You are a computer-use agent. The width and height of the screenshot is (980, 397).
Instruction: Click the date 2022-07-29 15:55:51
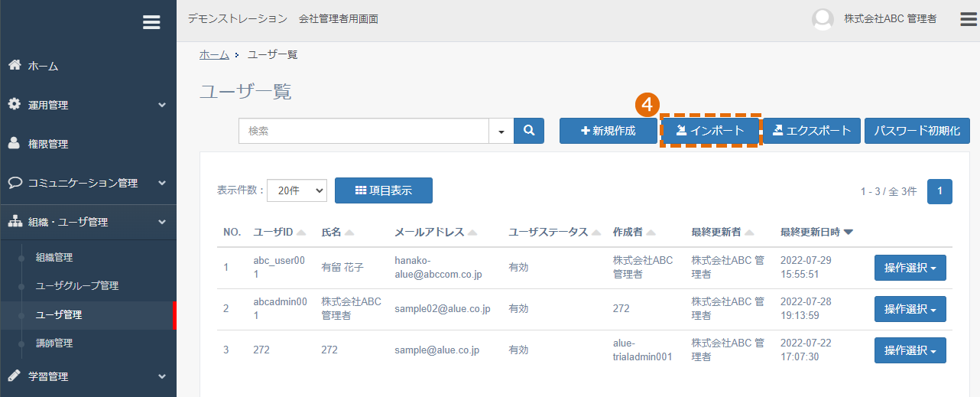806,268
